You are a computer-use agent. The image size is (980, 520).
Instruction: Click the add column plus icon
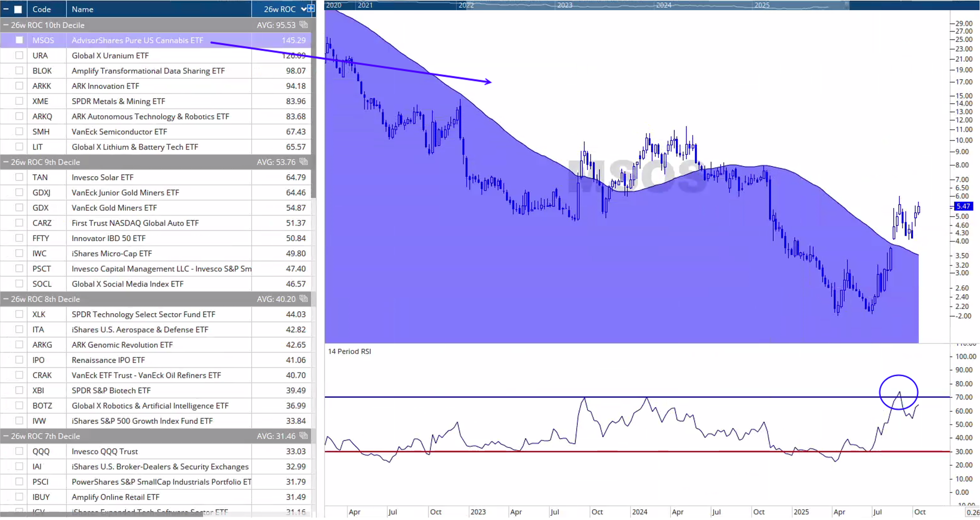[x=311, y=9]
